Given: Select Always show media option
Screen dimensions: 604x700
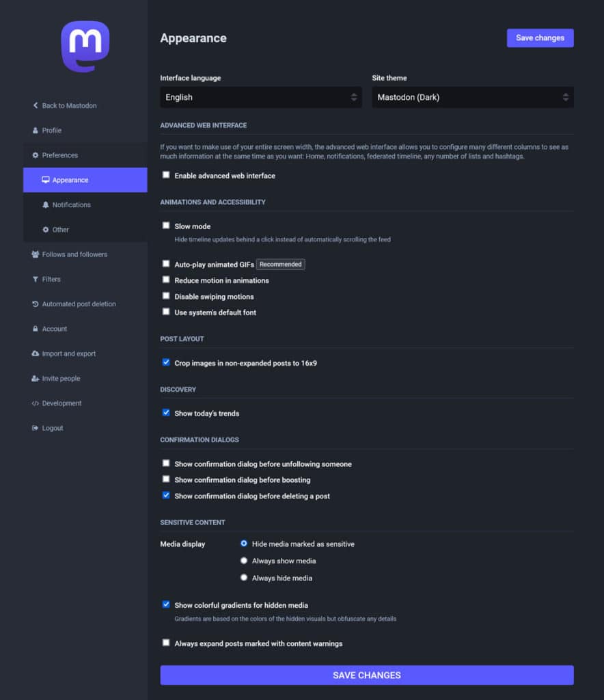Looking at the screenshot, I should pyautogui.click(x=244, y=560).
